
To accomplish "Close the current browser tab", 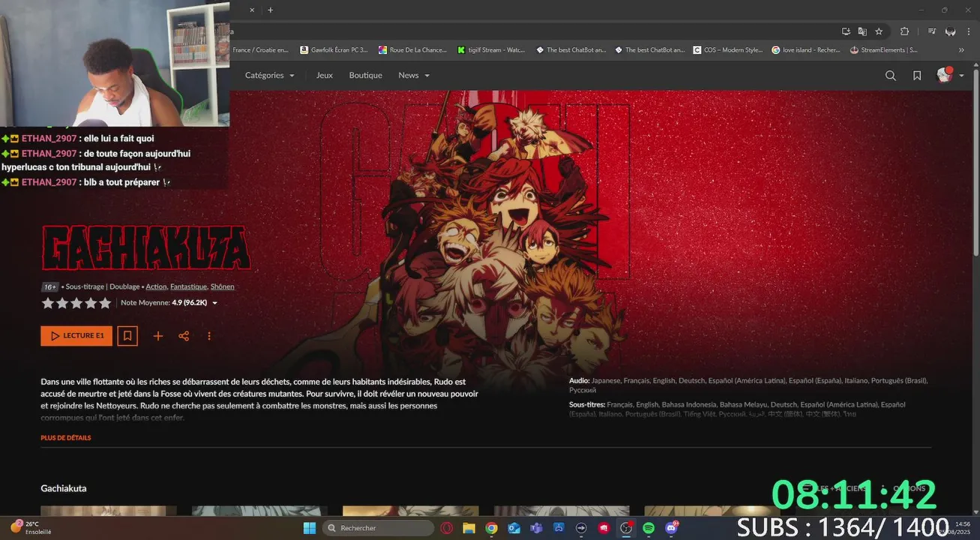I will [x=252, y=10].
